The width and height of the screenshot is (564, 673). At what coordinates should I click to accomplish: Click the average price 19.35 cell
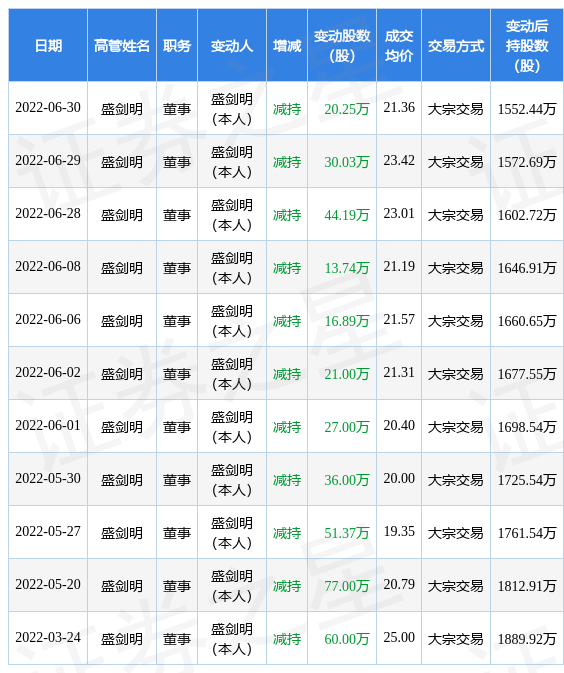click(x=399, y=531)
